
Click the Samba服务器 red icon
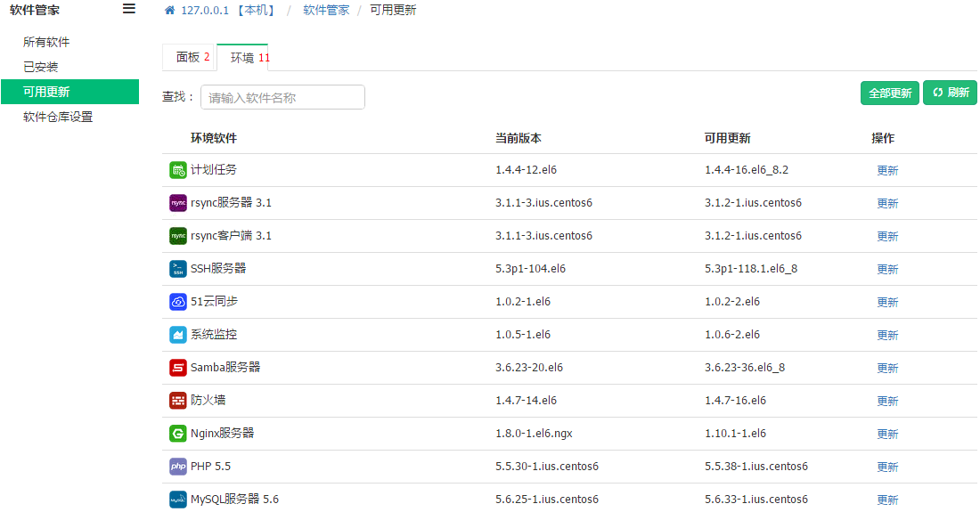click(178, 368)
